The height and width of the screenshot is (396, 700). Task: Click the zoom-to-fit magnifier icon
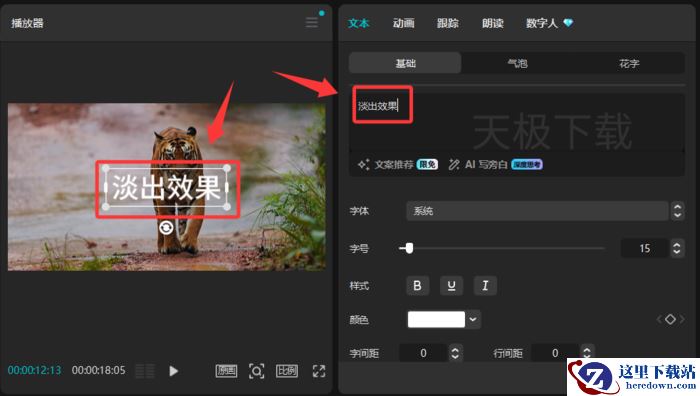coord(257,371)
